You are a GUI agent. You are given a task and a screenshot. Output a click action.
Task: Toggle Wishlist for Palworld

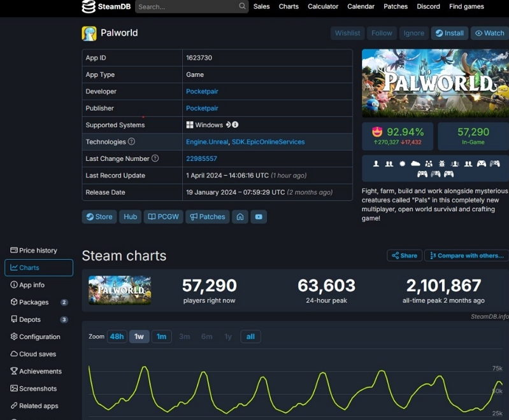(347, 33)
